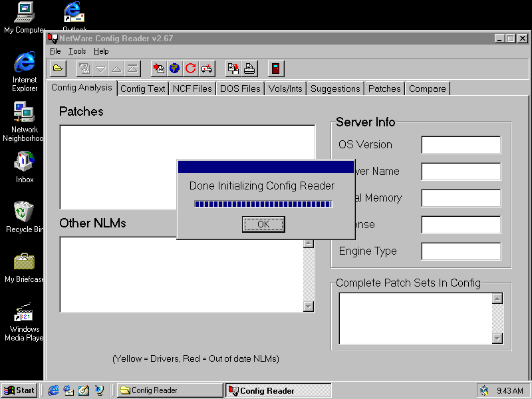532x399 pixels.
Task: Open the Help menu
Action: (101, 51)
